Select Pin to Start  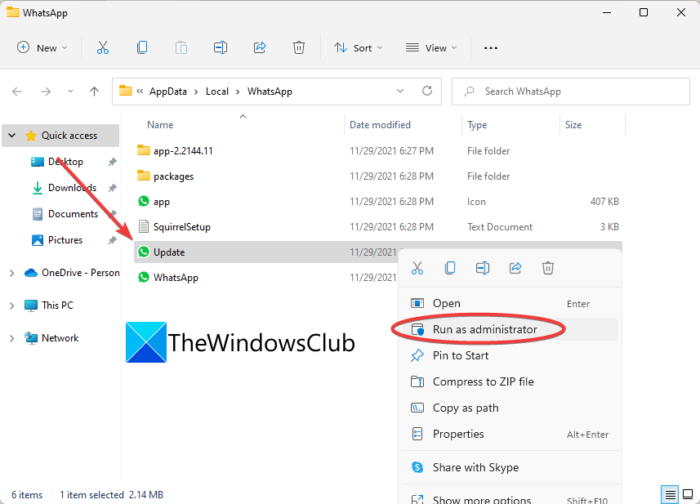point(509,355)
